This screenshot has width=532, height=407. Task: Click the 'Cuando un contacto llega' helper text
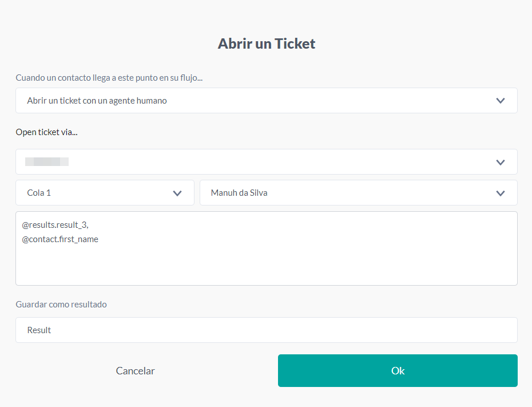[x=109, y=77]
